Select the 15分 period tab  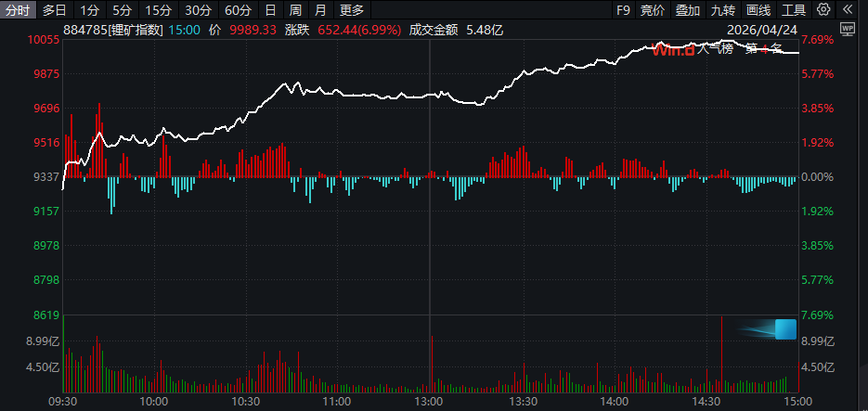tap(158, 10)
